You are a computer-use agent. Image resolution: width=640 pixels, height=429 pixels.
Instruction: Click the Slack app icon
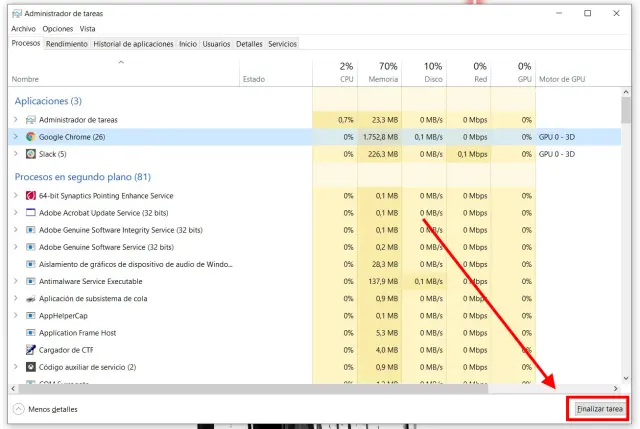(31, 154)
